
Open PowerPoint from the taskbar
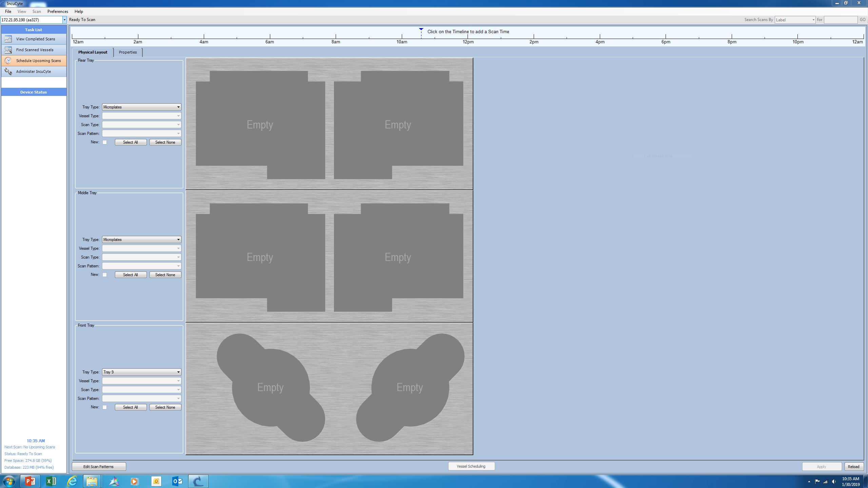point(30,481)
